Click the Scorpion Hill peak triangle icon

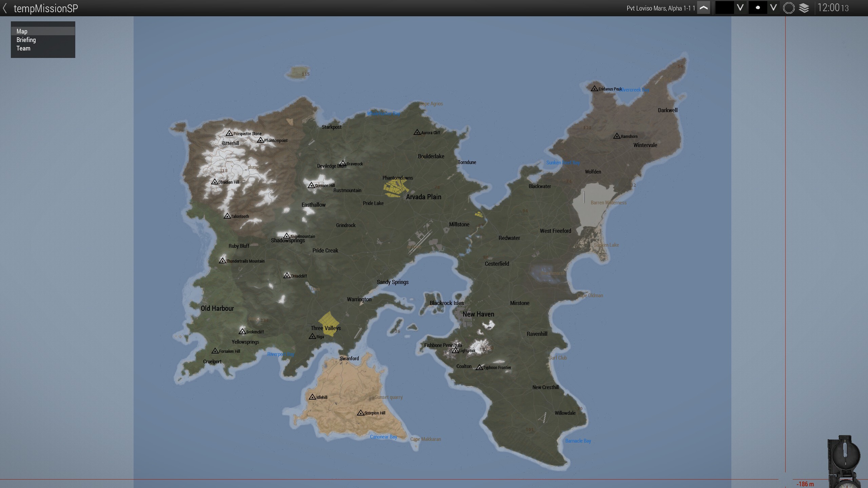360,413
